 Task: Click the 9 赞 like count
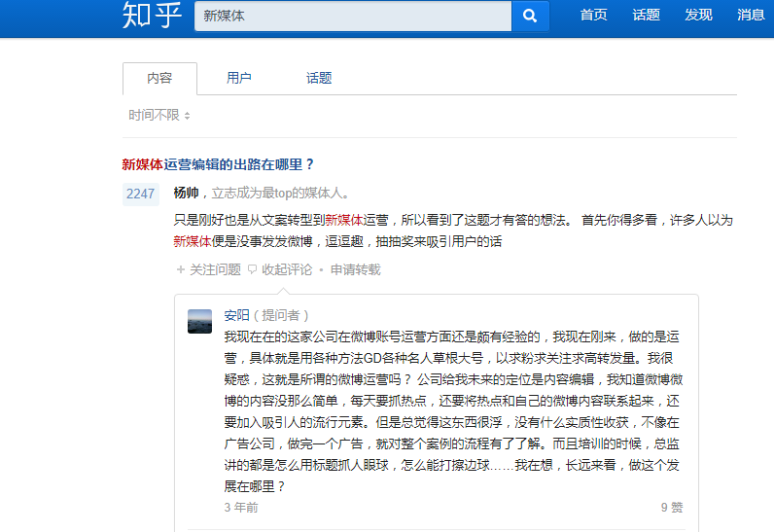coord(672,507)
